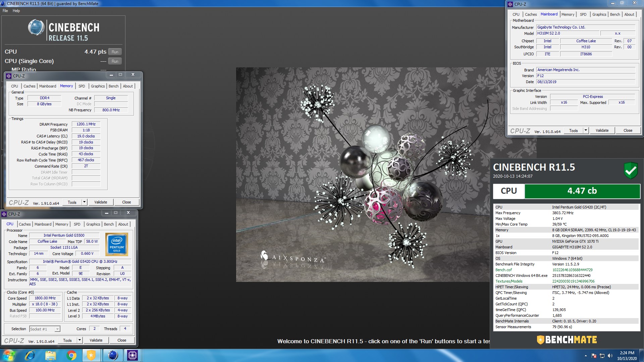Click the CPU-Z chip taskbar icon
644x362 pixels.
(x=132, y=355)
